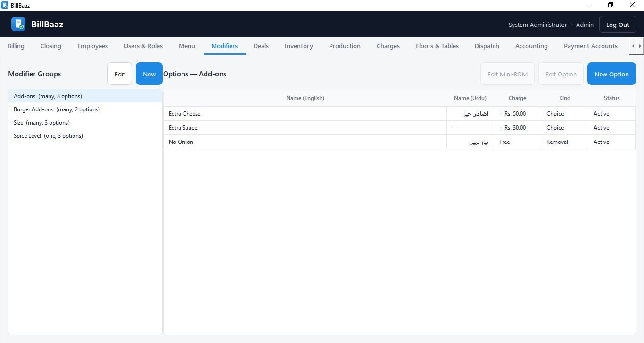Select the Size modifier group
The height and width of the screenshot is (343, 644).
[85, 122]
